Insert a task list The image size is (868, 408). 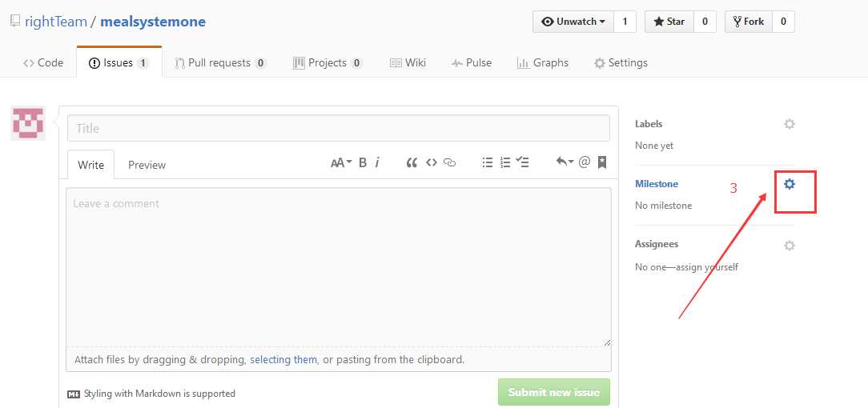(x=523, y=162)
